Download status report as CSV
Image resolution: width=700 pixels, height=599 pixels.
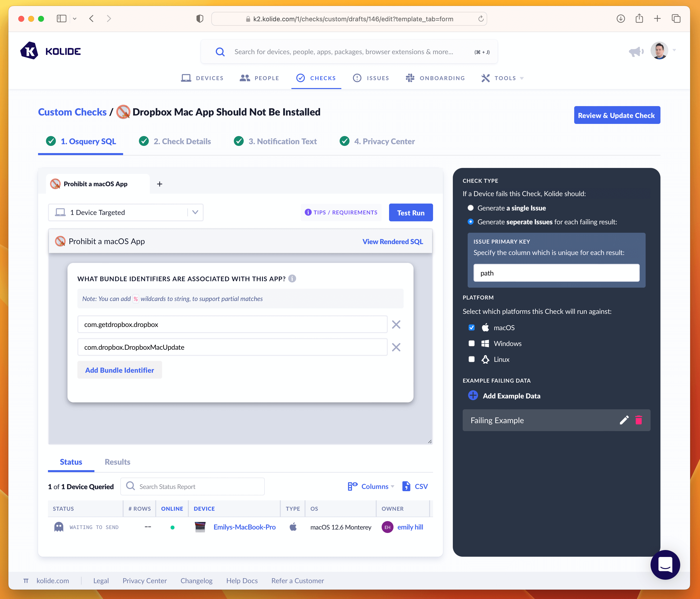pos(415,486)
